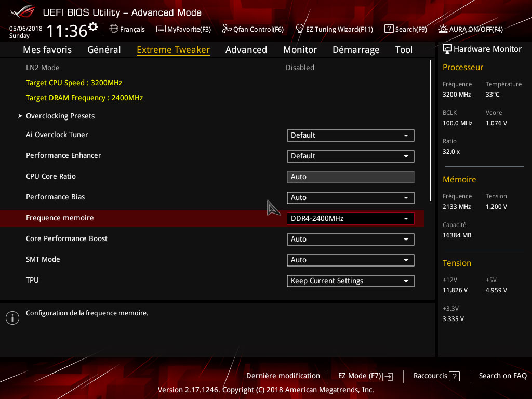532x399 pixels.
Task: Select the CPU Core Ratio label
Action: pos(51,177)
